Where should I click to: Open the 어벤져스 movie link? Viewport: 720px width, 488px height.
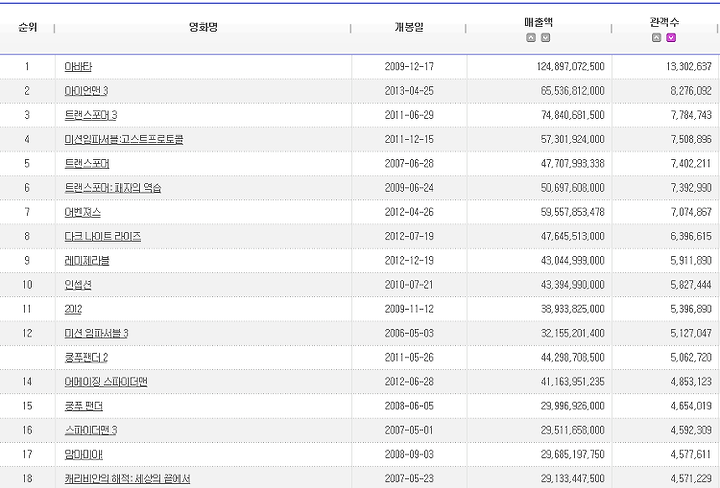tap(83, 213)
